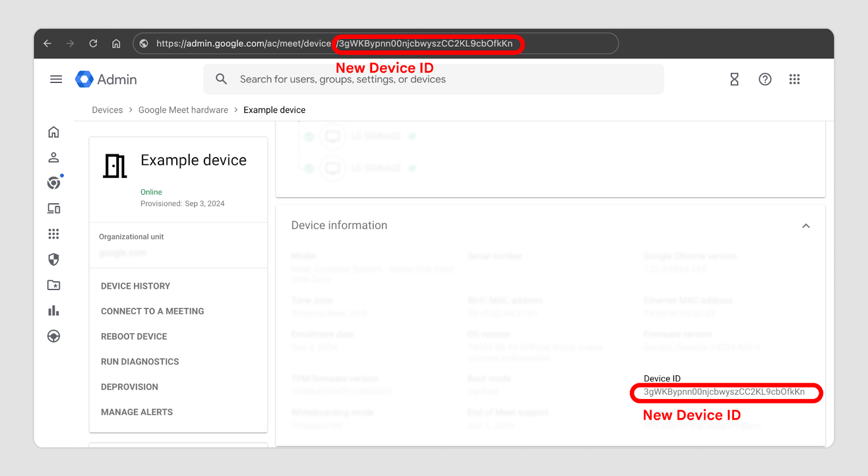Open Reporting bar chart sidebar icon

[54, 311]
